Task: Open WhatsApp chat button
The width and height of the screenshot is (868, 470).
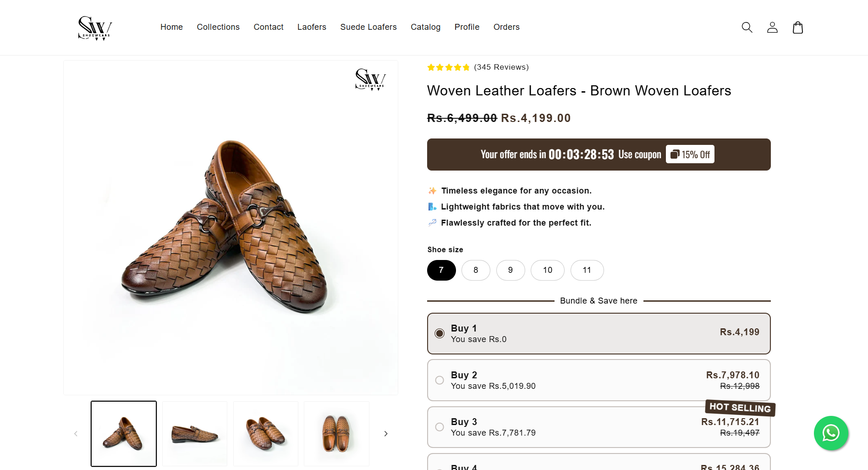Action: (x=831, y=433)
